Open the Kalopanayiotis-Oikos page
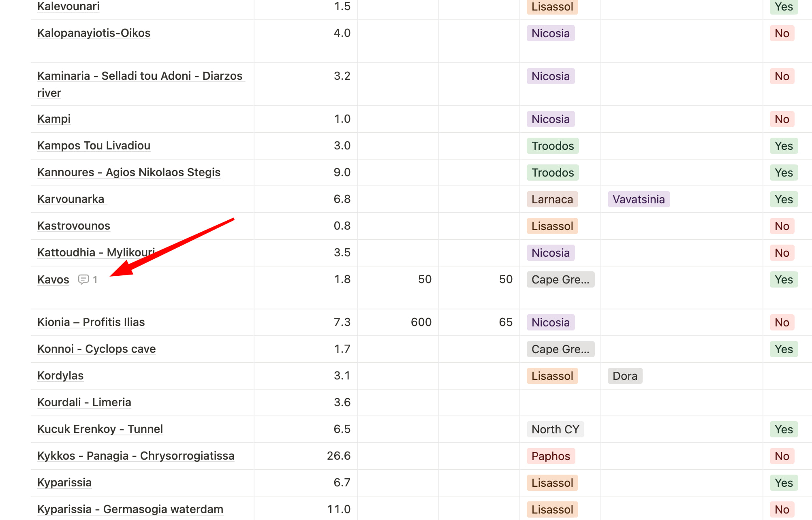Image resolution: width=812 pixels, height=520 pixels. tap(94, 33)
